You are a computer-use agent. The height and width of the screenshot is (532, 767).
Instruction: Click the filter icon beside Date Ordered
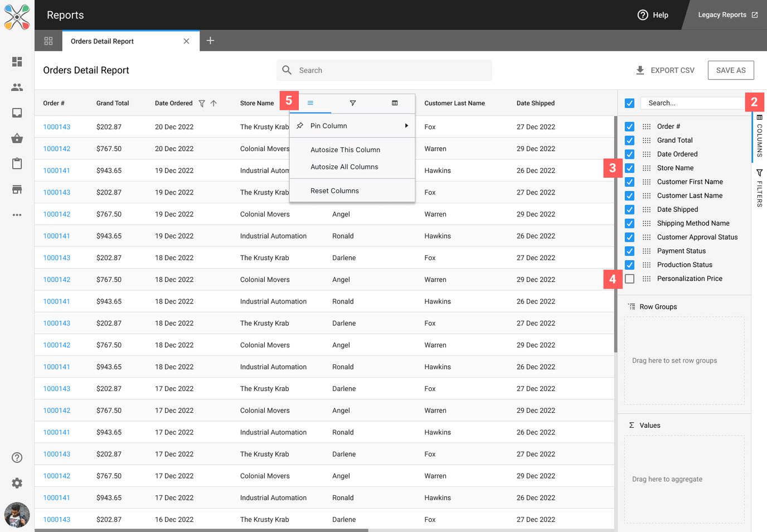[202, 104]
